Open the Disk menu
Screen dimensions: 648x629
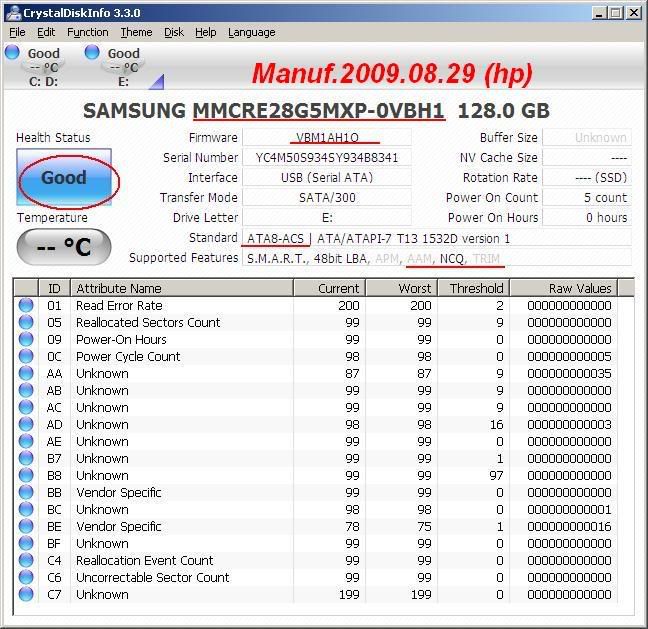174,32
